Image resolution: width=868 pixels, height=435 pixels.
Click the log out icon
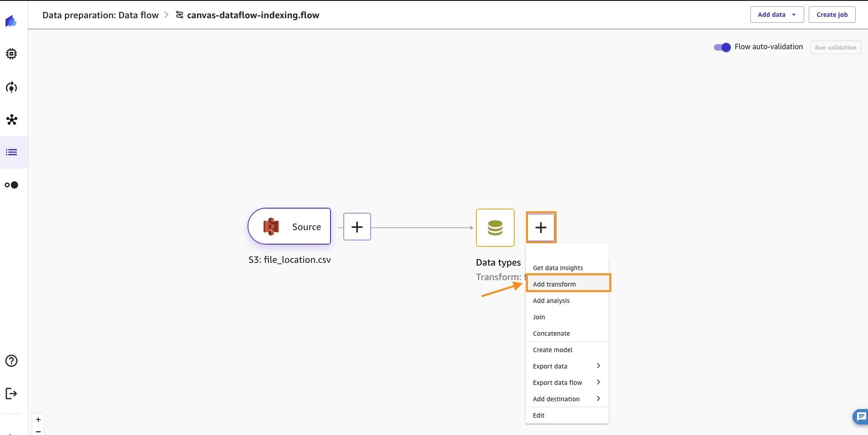tap(11, 394)
